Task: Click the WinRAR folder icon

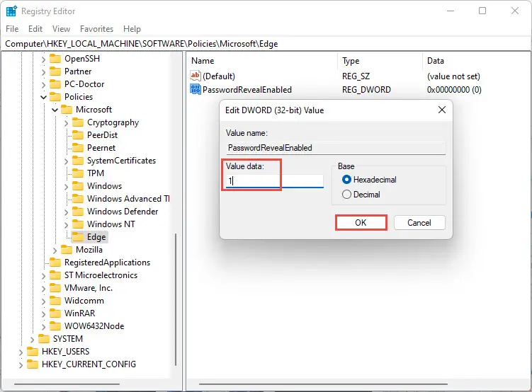Action: (55, 313)
